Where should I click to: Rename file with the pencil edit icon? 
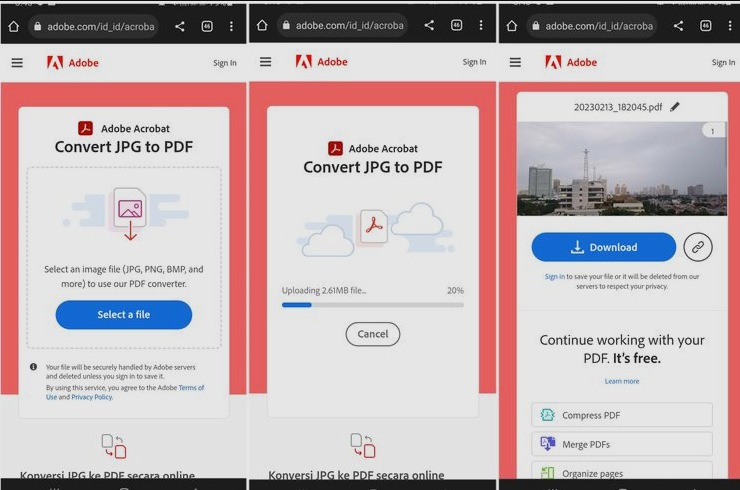pos(675,107)
